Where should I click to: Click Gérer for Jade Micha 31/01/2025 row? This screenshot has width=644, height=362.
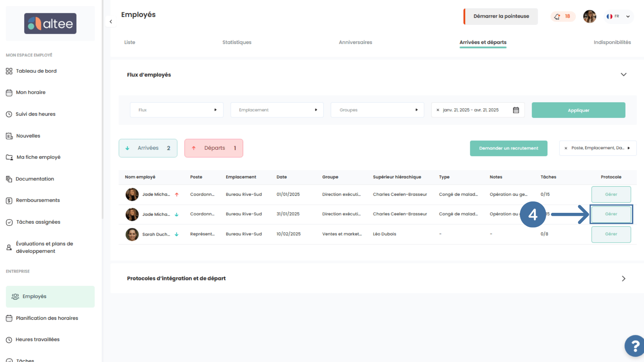611,214
